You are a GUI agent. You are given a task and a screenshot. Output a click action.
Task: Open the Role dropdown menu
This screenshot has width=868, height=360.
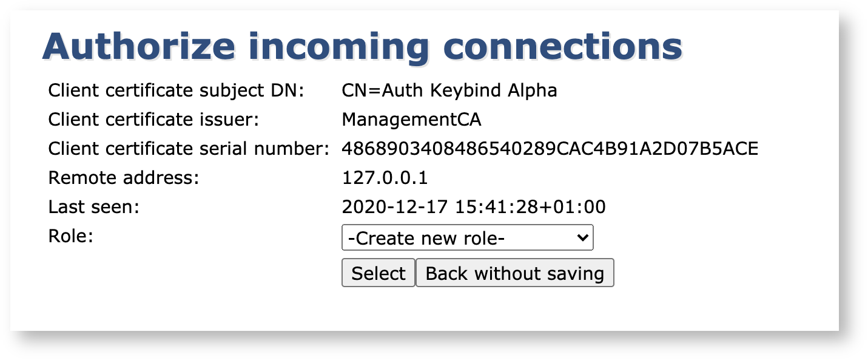tap(467, 239)
